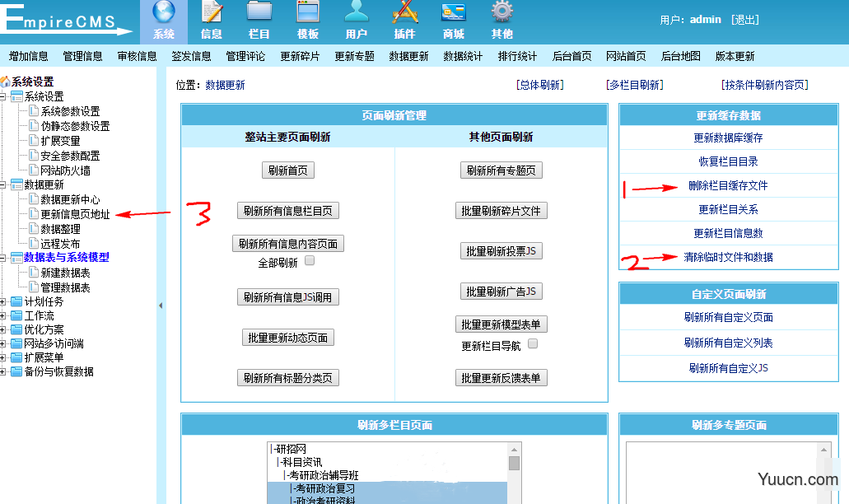Open 更新信息页地址 in the sidebar tree
The width and height of the screenshot is (849, 504).
point(75,215)
